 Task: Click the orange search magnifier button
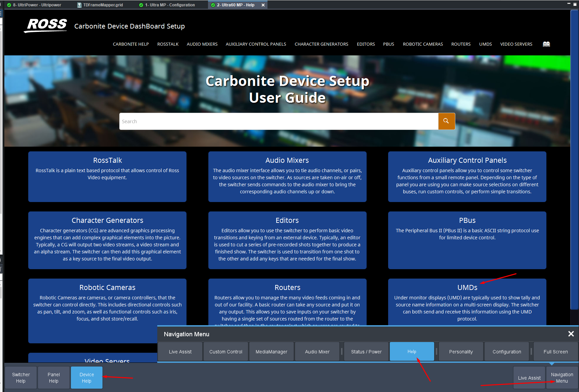446,121
